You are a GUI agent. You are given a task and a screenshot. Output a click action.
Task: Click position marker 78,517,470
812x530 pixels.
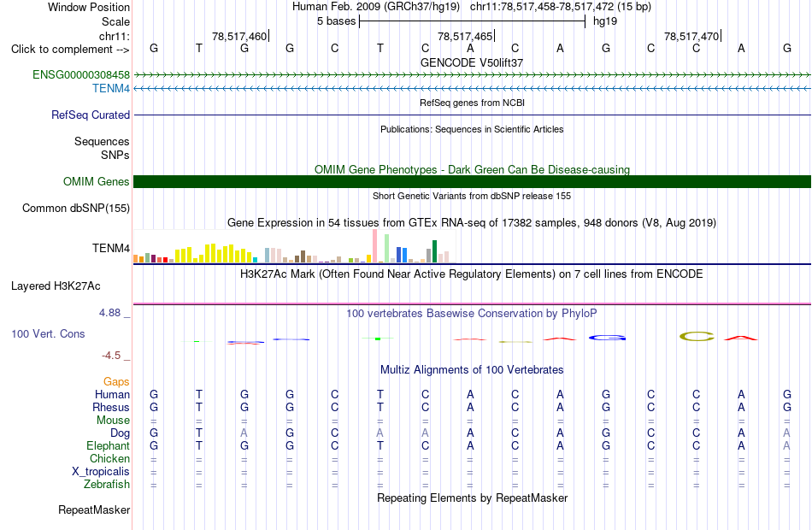691,36
